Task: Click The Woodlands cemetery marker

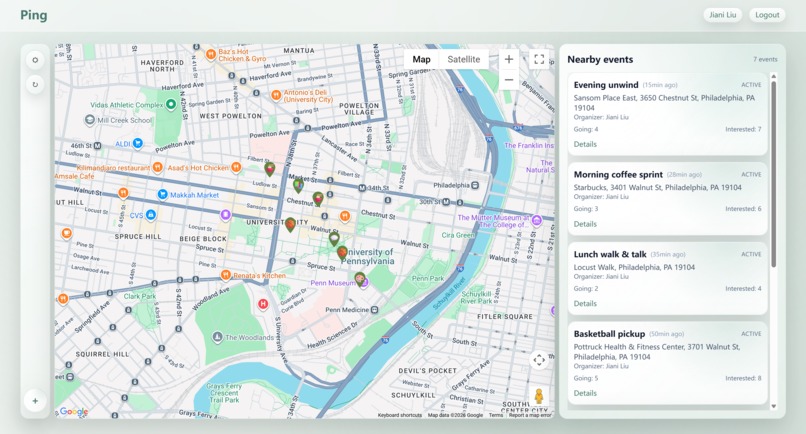Action: (x=217, y=337)
